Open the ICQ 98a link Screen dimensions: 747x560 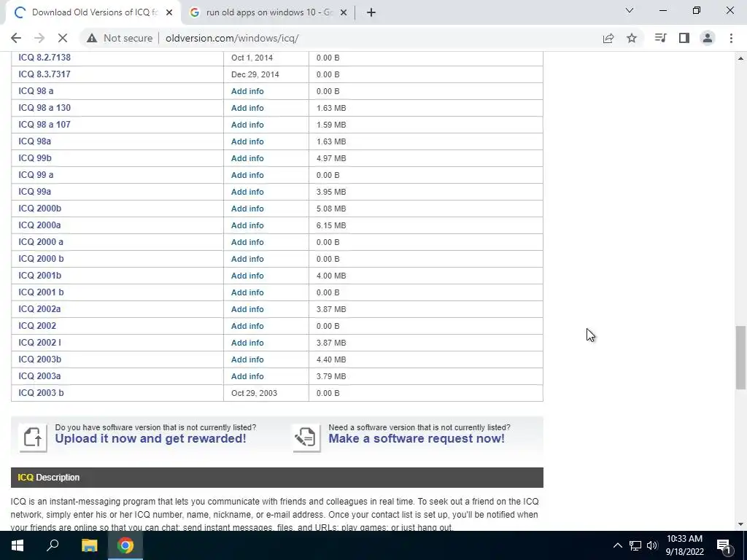(34, 141)
